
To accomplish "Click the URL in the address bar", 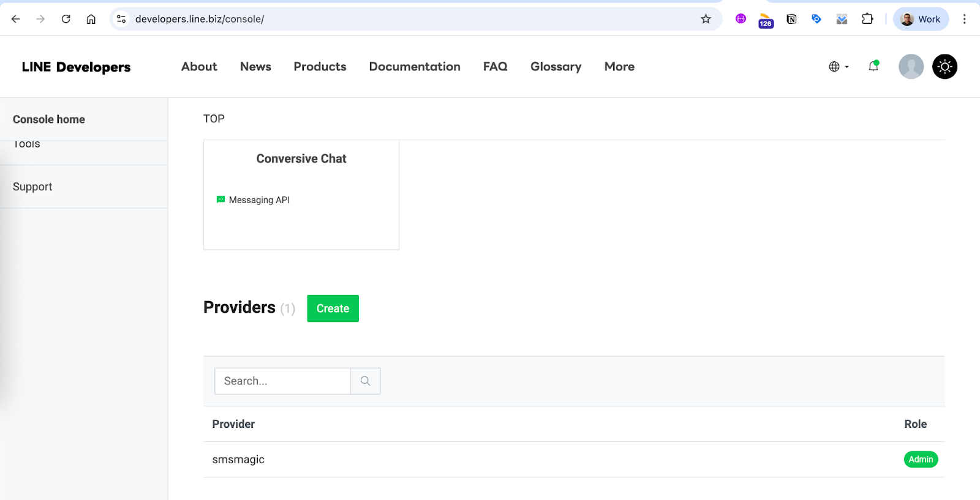I will tap(200, 19).
